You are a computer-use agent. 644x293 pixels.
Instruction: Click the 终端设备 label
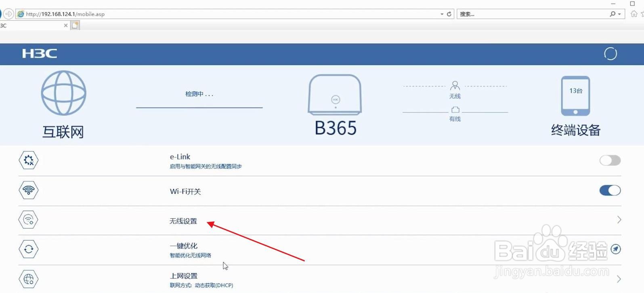tap(576, 130)
